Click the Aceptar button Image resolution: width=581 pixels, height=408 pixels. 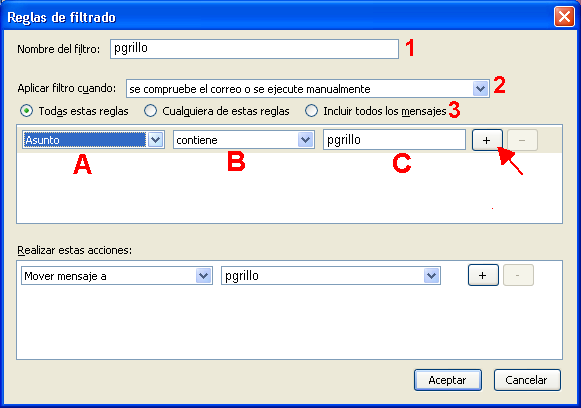[x=448, y=380]
